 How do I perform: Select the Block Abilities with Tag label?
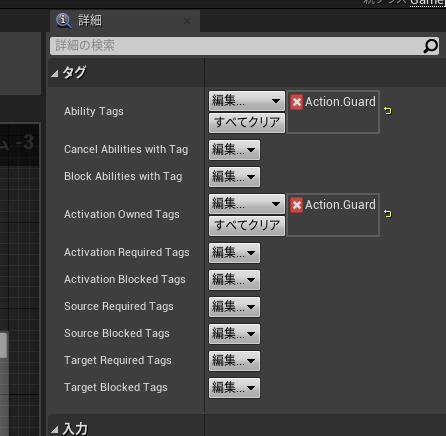coord(123,176)
